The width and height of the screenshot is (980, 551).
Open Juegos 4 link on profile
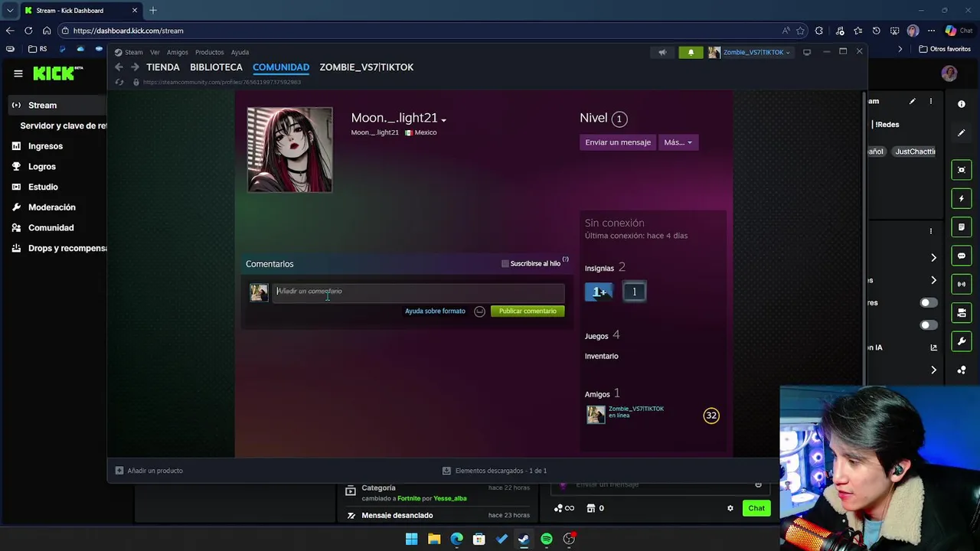click(x=603, y=335)
